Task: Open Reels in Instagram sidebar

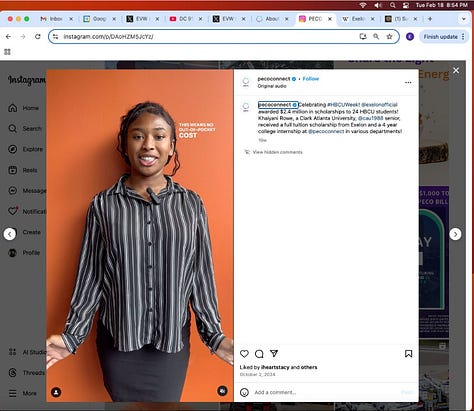Action: (x=23, y=170)
